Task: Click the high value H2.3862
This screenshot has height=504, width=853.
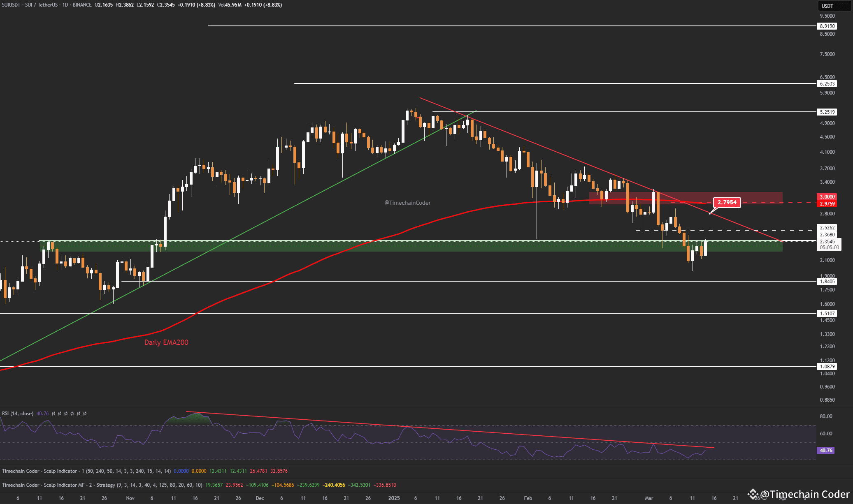Action: (x=125, y=5)
